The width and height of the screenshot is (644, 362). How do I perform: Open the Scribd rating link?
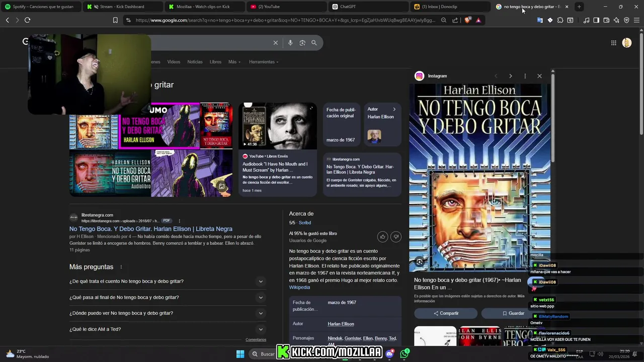[x=305, y=223]
